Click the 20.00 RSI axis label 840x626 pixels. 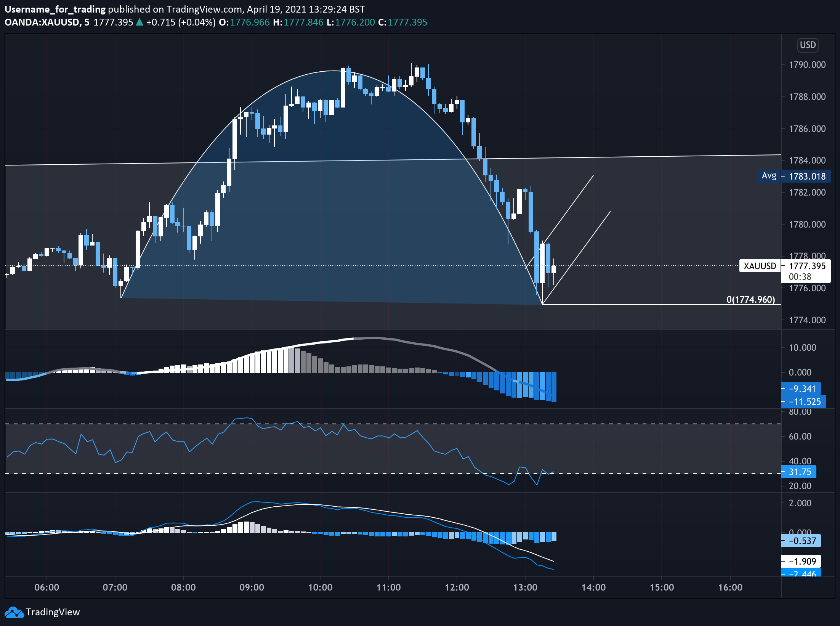pos(800,486)
